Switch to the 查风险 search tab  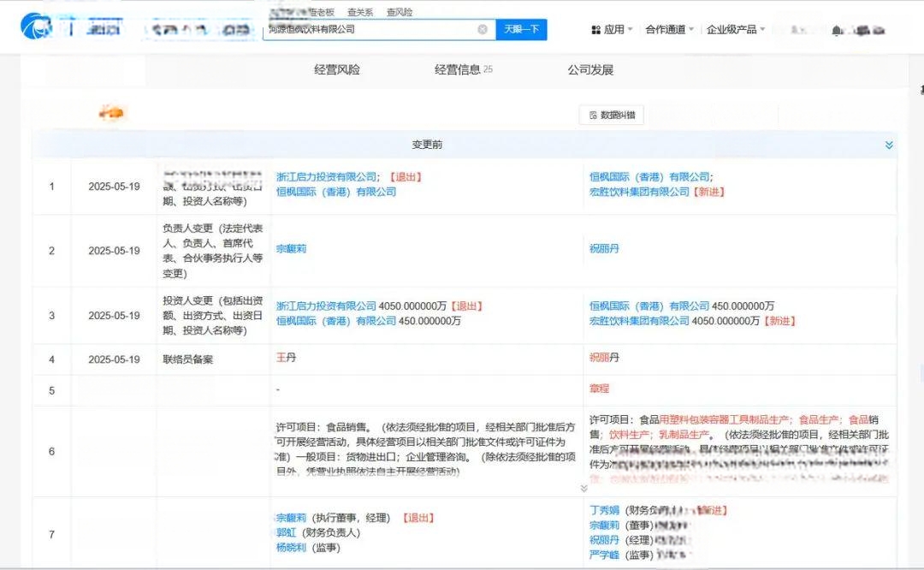(400, 12)
